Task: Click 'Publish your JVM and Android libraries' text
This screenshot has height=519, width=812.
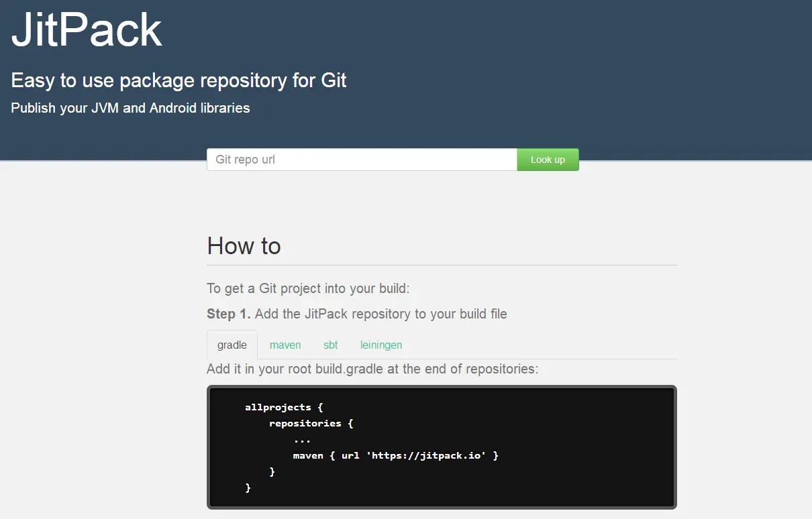Action: click(x=130, y=108)
